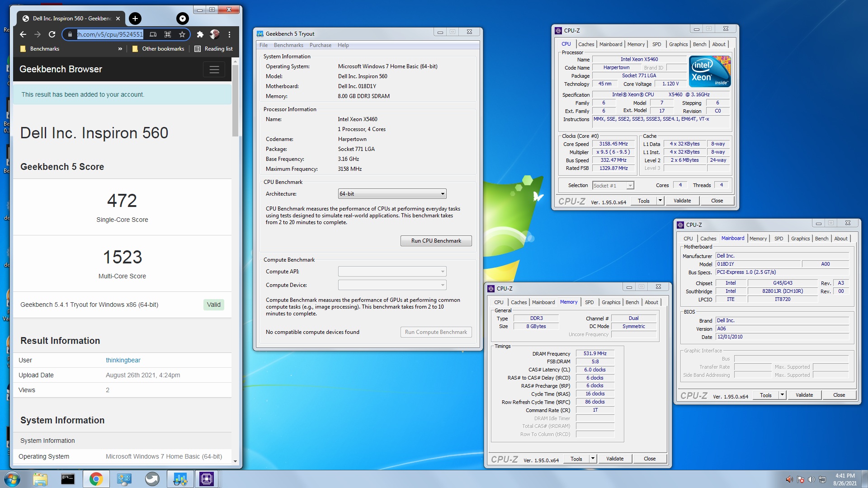Switch to Chrome on the taskbar
This screenshot has height=488, width=868.
[96, 479]
